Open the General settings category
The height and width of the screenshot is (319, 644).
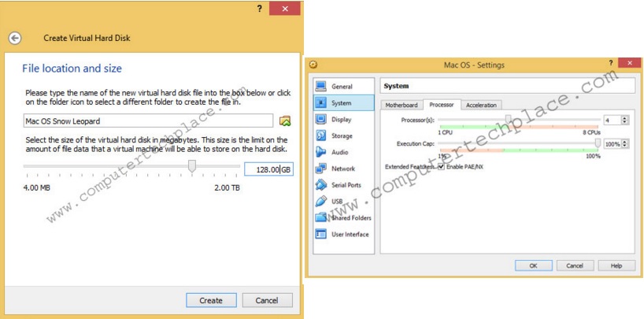(344, 87)
